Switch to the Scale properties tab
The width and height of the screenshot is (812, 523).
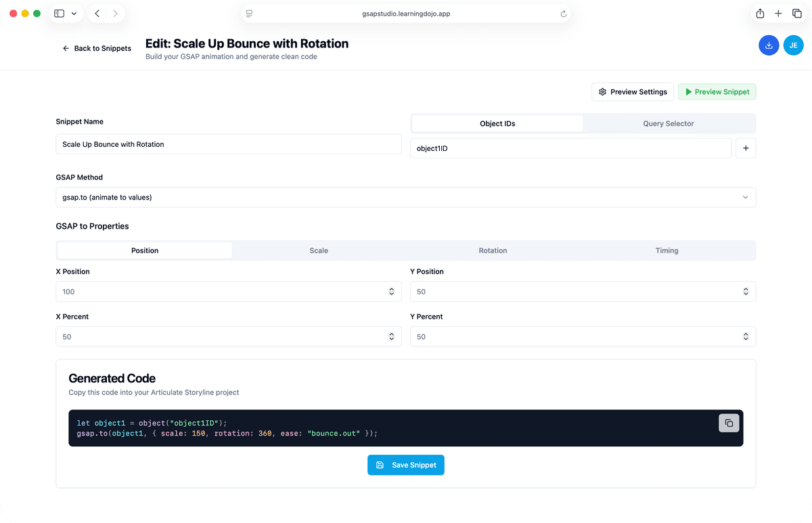[x=319, y=250]
